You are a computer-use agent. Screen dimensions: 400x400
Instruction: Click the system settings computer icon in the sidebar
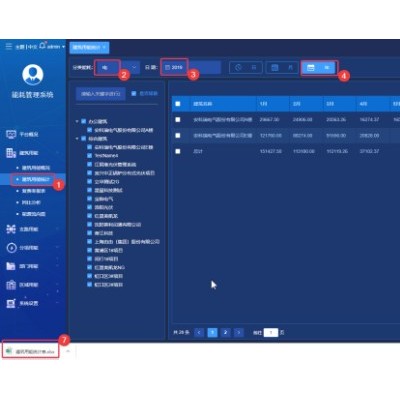click(x=11, y=303)
